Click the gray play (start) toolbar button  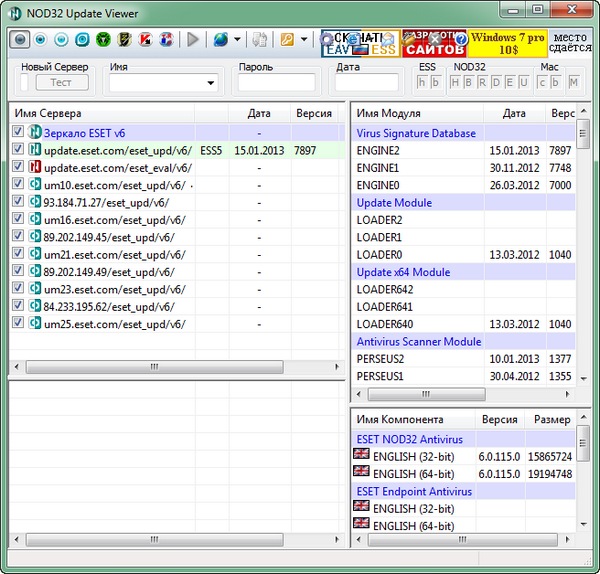193,40
